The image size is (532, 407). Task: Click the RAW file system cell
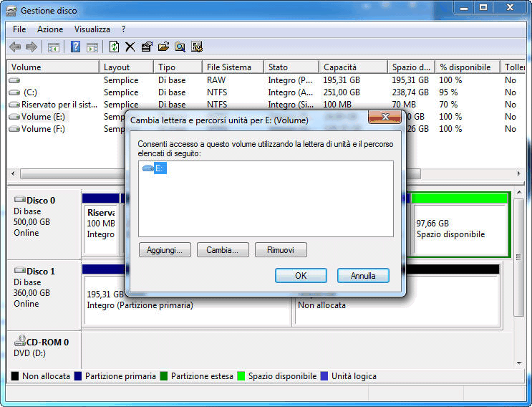(x=216, y=80)
